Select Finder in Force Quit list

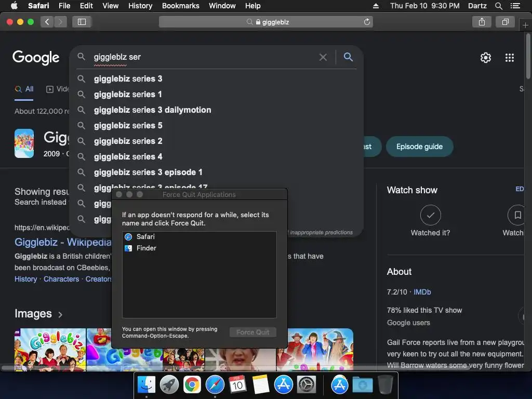(199, 248)
